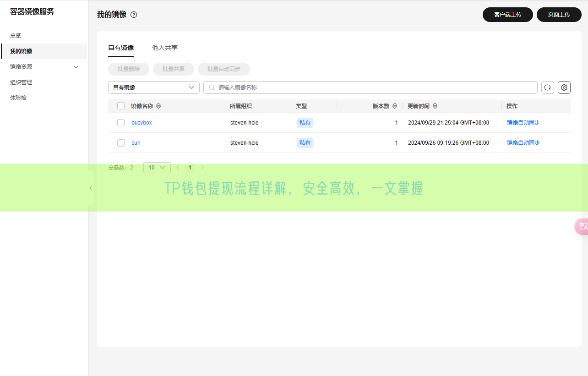The width and height of the screenshot is (588, 376).
Task: Check the busybox row checkbox
Action: click(121, 123)
